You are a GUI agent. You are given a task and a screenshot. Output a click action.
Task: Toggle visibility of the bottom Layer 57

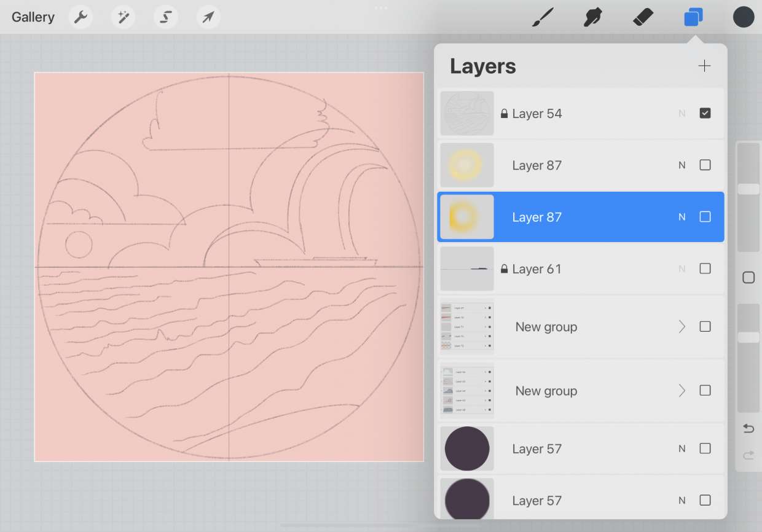click(705, 500)
